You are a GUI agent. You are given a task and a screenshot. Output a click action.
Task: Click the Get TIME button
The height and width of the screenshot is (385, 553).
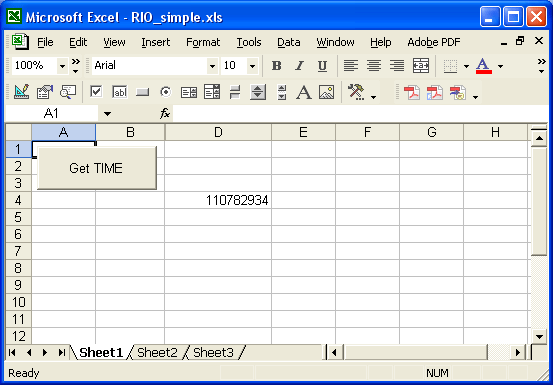[97, 168]
